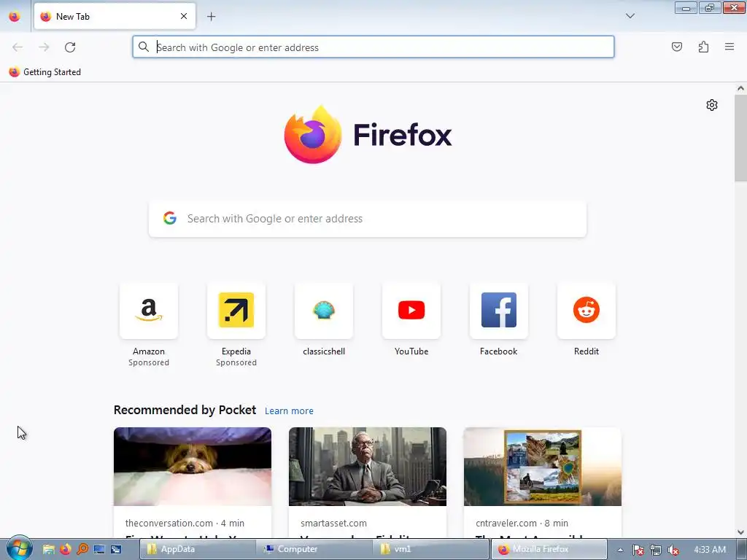Open the cntraveler.com article thumbnail
The width and height of the screenshot is (747, 560).
point(543,467)
